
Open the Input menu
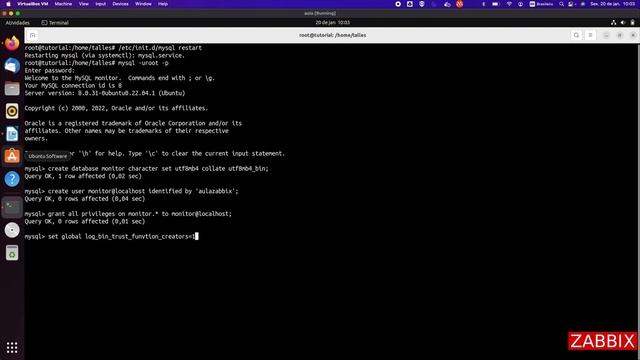(x=100, y=4)
